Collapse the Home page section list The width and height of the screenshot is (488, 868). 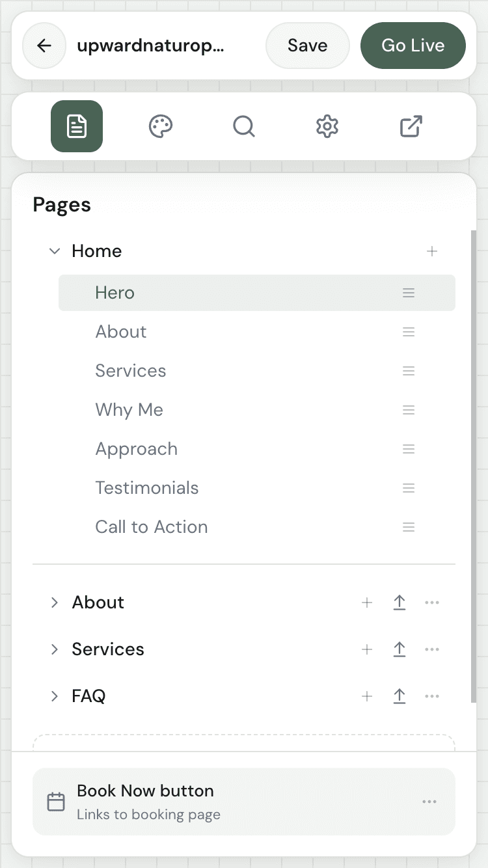[55, 251]
